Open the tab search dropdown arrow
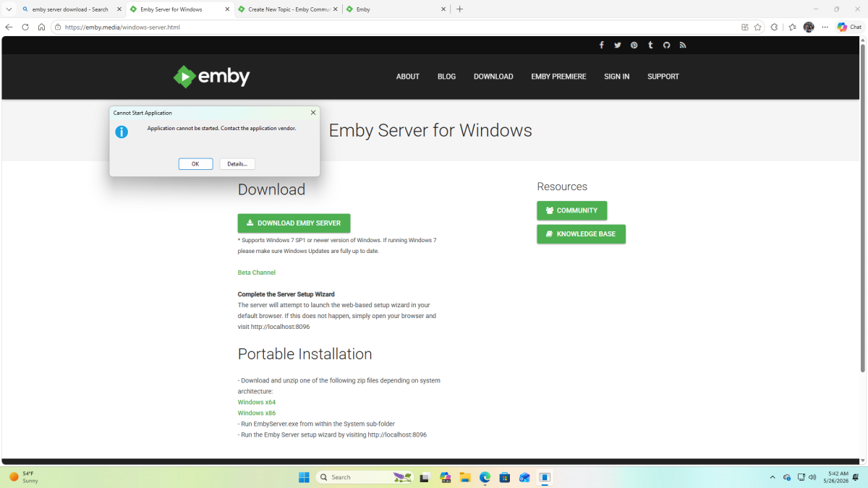 tap(9, 9)
